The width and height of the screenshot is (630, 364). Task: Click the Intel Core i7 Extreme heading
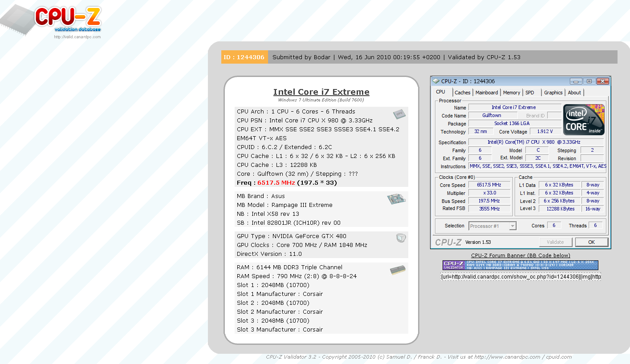[321, 92]
